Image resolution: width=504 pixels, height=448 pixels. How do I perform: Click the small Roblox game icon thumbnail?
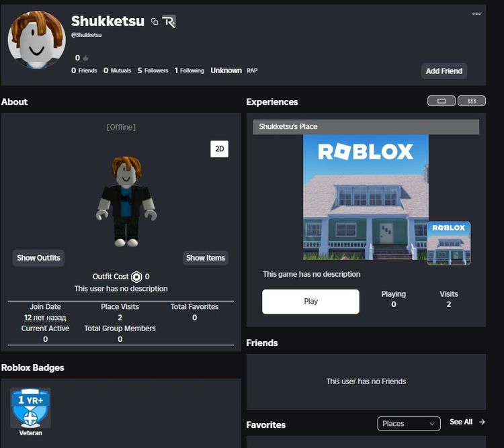448,243
